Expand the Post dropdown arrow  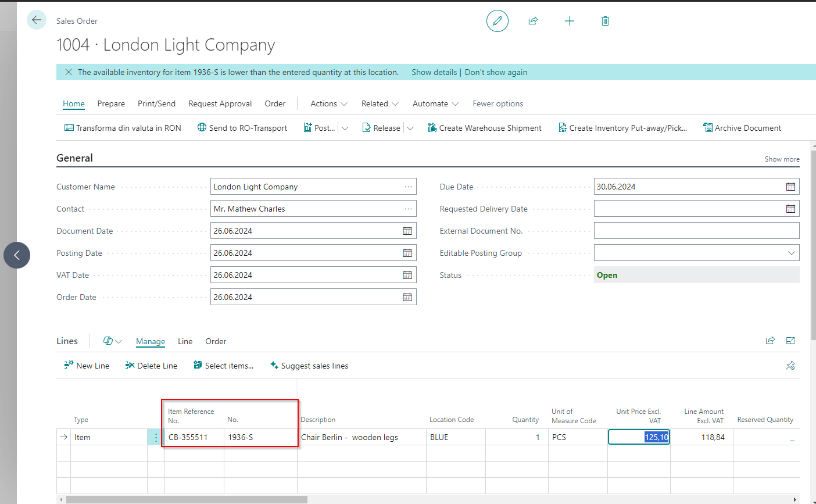345,128
